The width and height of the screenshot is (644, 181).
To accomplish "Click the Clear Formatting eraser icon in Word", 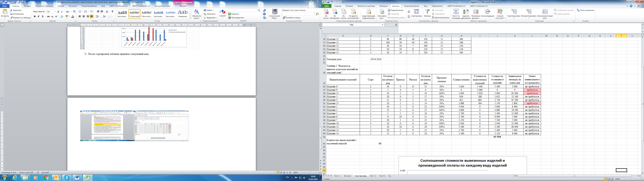I will pos(74,12).
